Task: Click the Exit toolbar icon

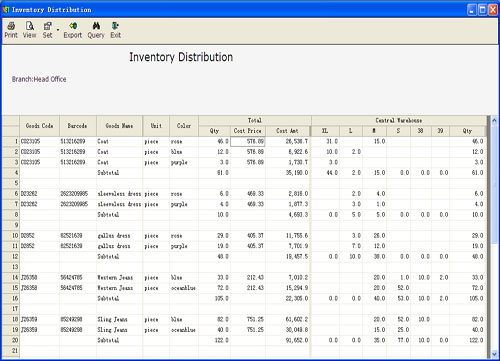Action: (x=116, y=30)
